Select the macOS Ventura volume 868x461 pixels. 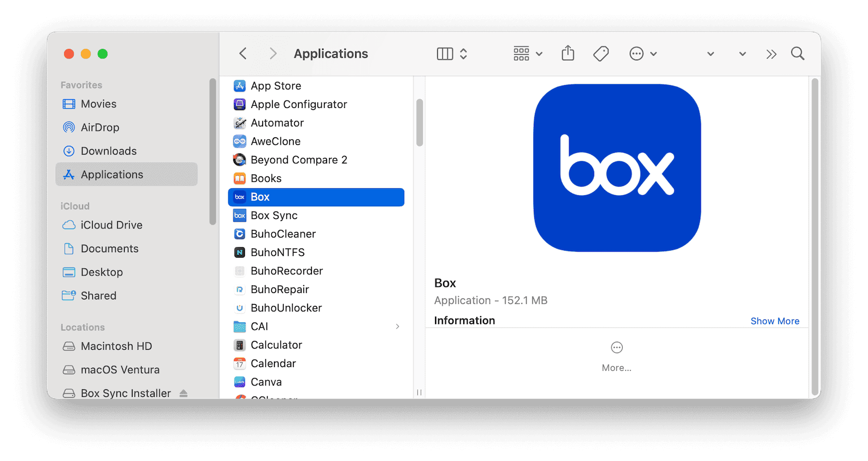click(126, 370)
